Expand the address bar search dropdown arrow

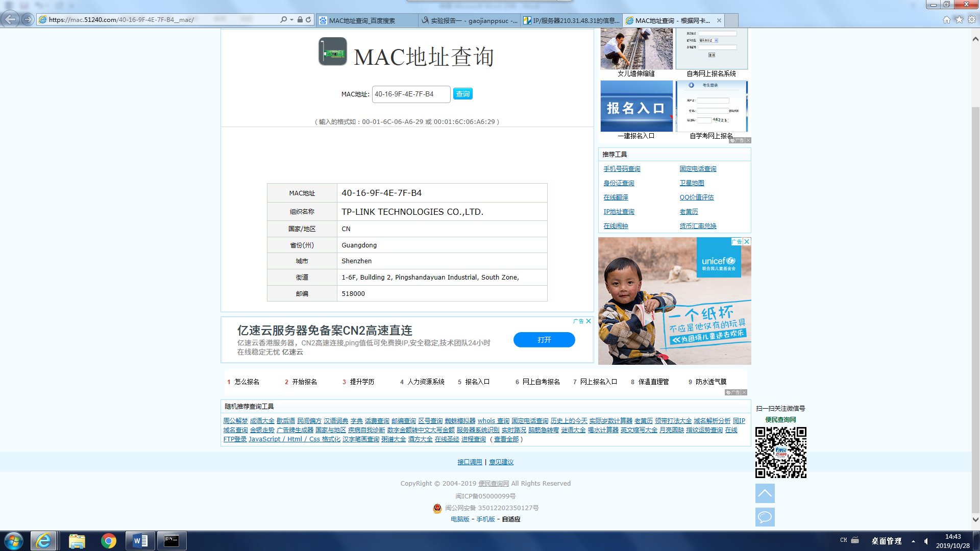pyautogui.click(x=291, y=19)
